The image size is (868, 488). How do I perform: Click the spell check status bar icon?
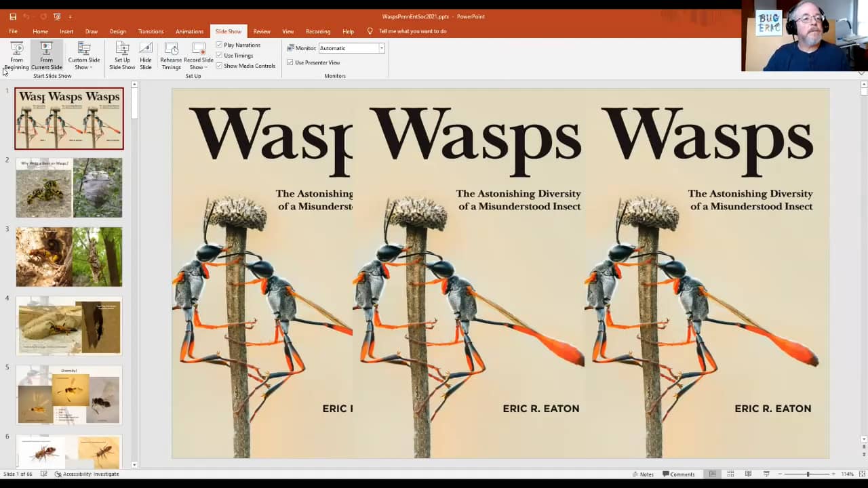pyautogui.click(x=44, y=474)
